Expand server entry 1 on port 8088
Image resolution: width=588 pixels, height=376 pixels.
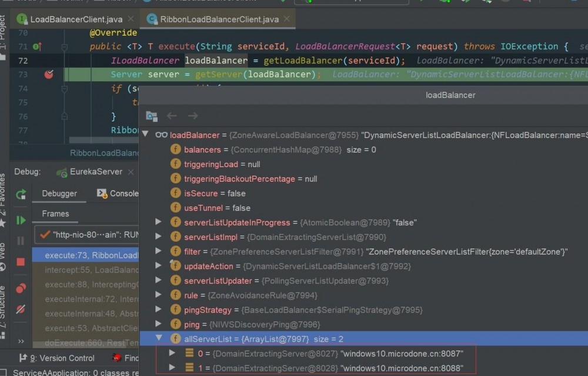[172, 367]
